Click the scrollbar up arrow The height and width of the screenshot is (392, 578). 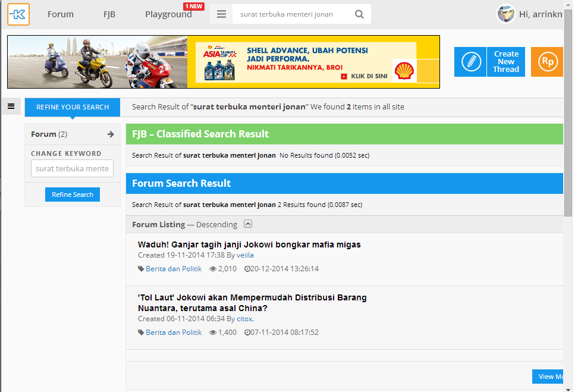pos(568,4)
